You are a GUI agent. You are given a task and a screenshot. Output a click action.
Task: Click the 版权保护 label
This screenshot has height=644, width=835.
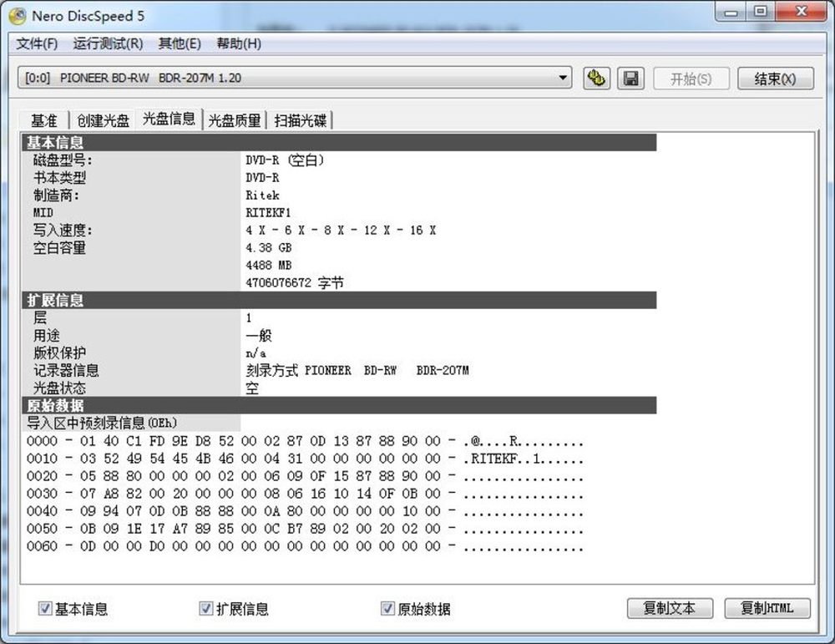(x=59, y=352)
